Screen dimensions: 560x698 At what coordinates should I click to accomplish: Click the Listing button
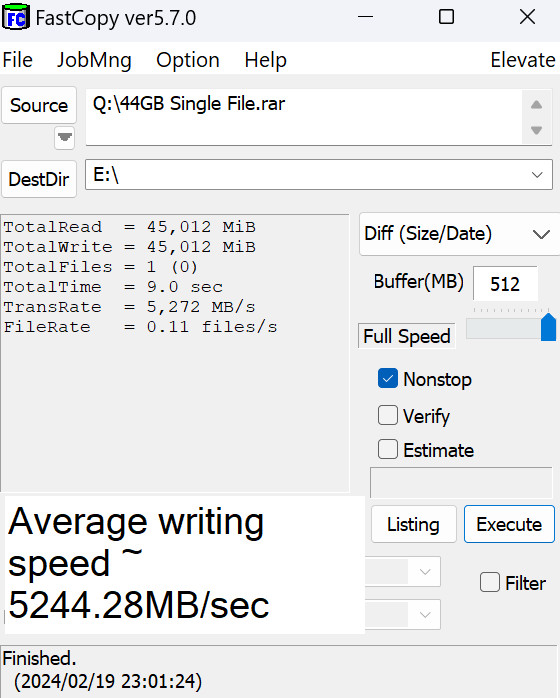click(x=414, y=524)
